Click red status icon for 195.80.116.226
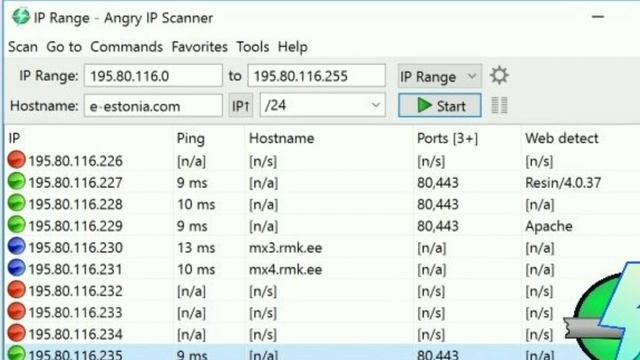Viewport: 640px width, 360px height. click(17, 160)
